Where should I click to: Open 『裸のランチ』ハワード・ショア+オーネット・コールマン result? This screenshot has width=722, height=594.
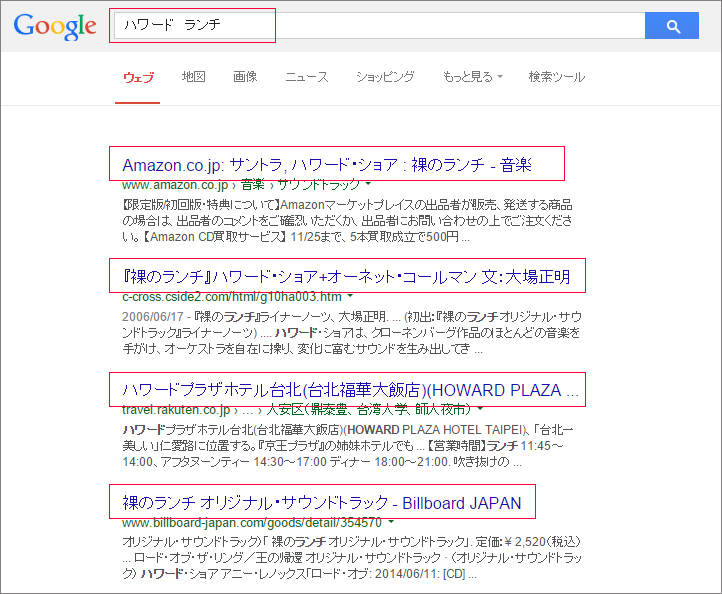[x=346, y=277]
